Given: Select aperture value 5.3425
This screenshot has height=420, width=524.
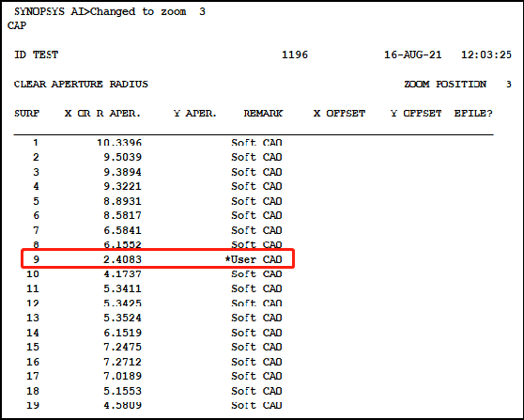Looking at the screenshot, I should (122, 303).
